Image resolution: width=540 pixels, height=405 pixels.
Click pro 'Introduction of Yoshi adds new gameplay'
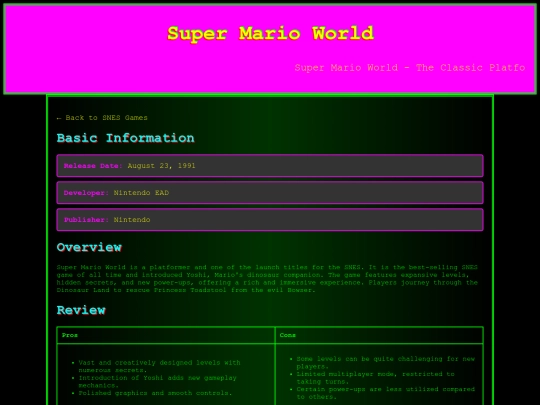[x=157, y=382]
